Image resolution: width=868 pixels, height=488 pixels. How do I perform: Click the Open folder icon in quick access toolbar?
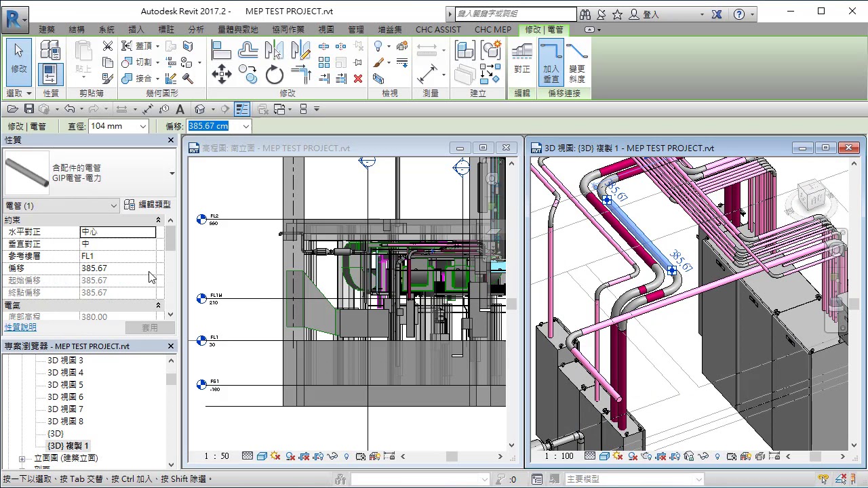(x=13, y=109)
